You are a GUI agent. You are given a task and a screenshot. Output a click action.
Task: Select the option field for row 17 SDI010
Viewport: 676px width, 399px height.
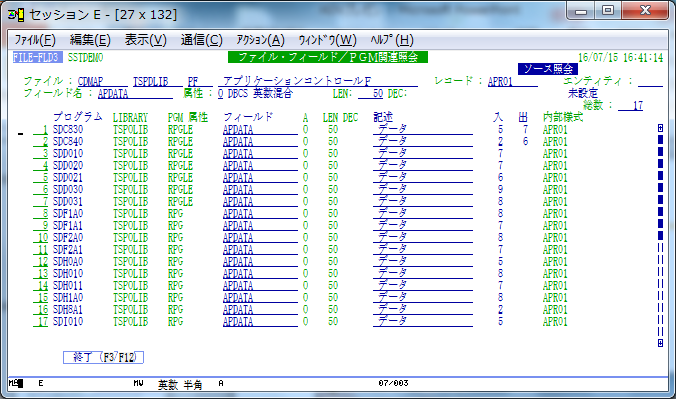coord(41,321)
